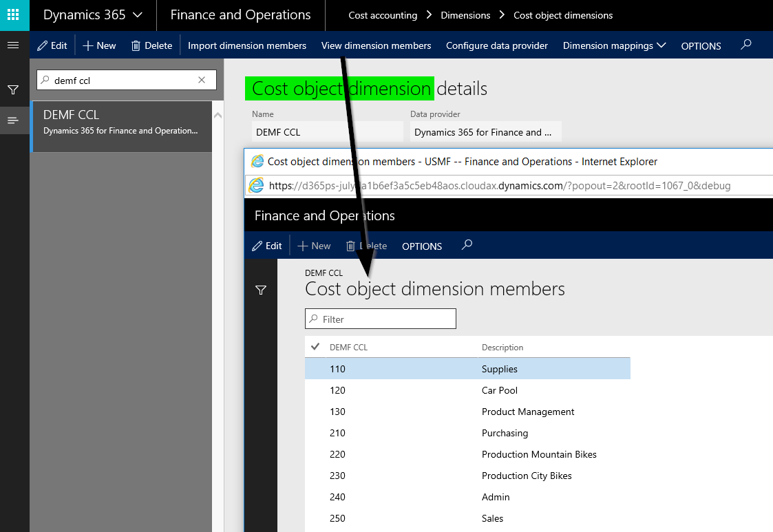Image resolution: width=773 pixels, height=532 pixels.
Task: Click the popup window search magnifier
Action: point(467,245)
